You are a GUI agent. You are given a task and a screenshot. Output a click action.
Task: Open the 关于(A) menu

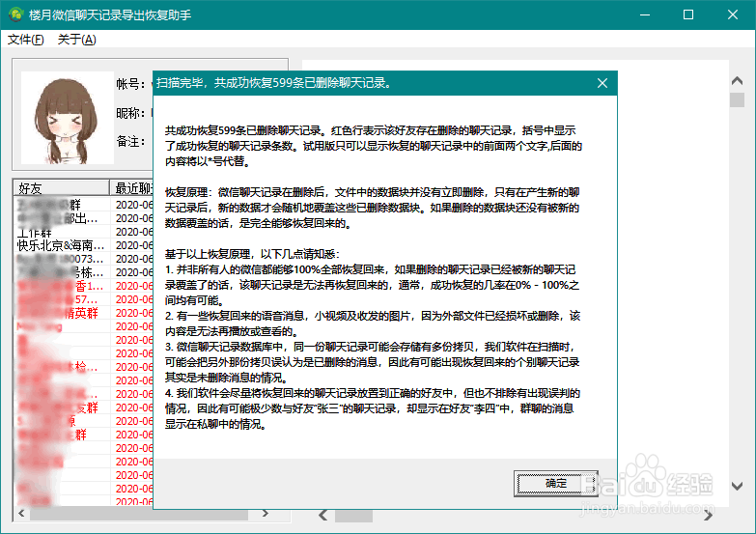pyautogui.click(x=76, y=40)
